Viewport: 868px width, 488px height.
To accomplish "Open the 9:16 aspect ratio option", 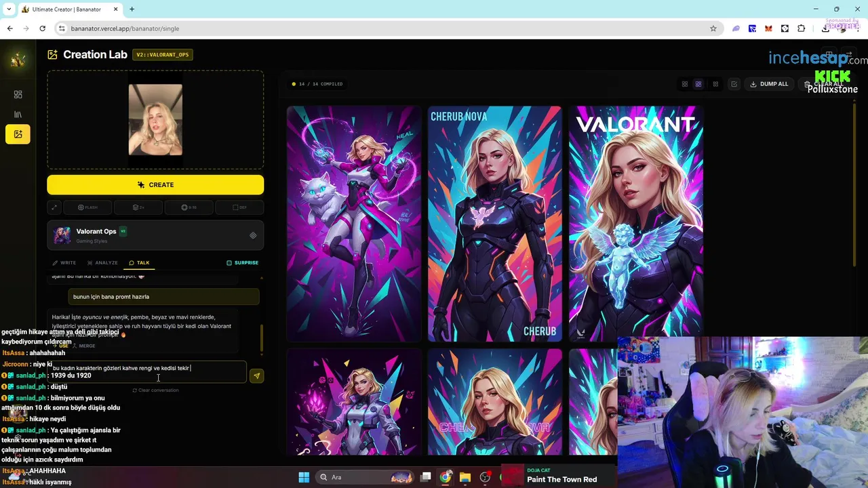I will 189,207.
